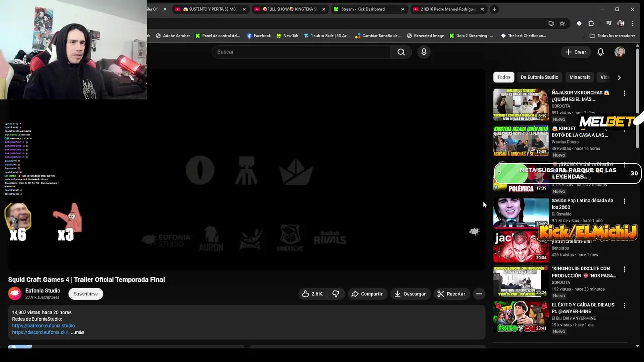Click the Suscribirse button

tap(86, 294)
